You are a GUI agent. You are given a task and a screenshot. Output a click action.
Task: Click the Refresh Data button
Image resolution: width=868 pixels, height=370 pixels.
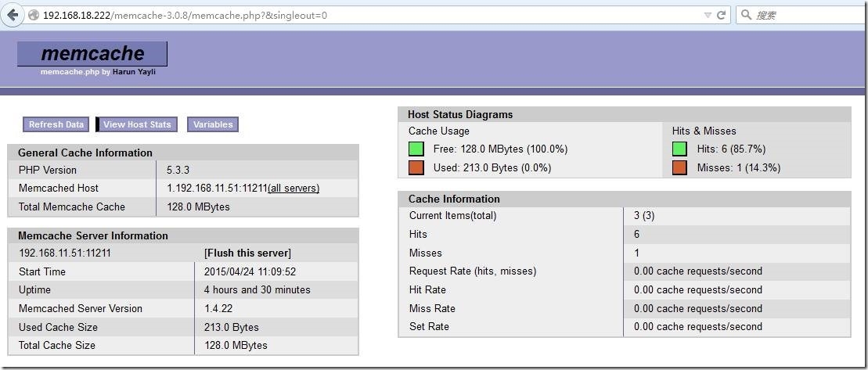[56, 124]
